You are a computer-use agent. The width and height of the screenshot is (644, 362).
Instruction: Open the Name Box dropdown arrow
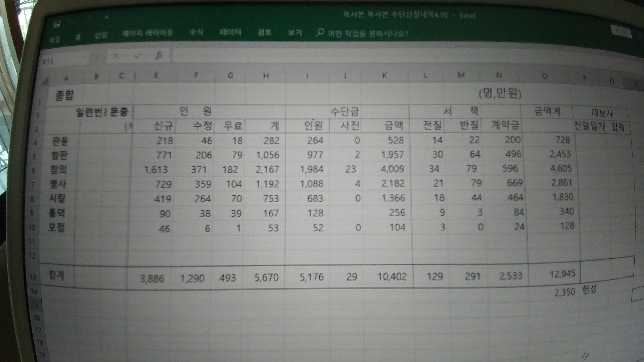click(x=85, y=58)
